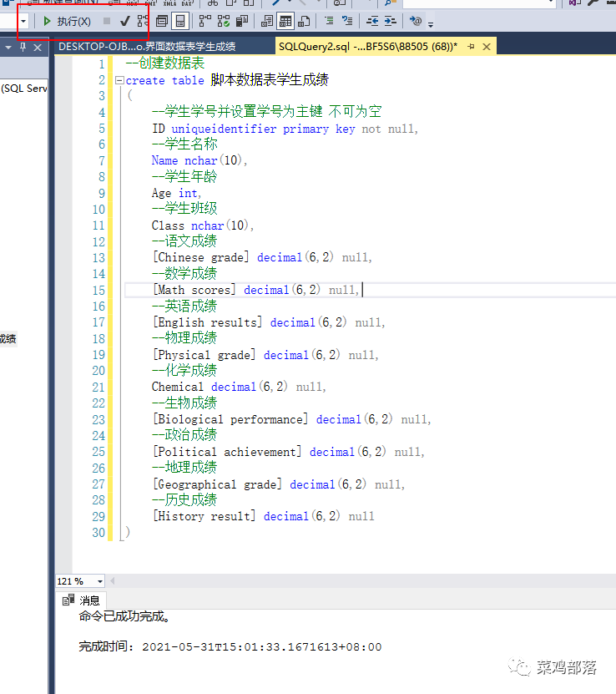Open the SQL editor toolbar overflow options
The height and width of the screenshot is (694, 616).
pyautogui.click(x=431, y=24)
